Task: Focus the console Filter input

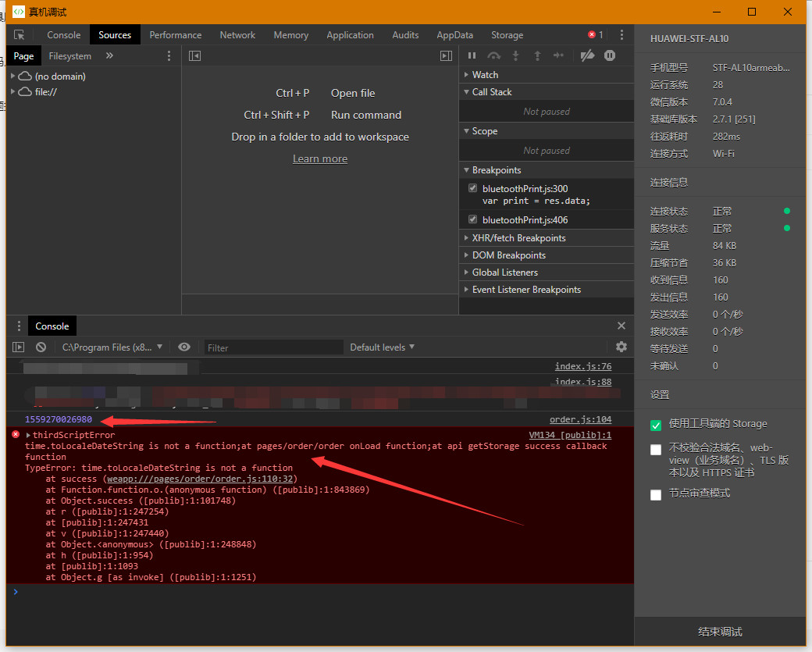Action: pyautogui.click(x=273, y=347)
